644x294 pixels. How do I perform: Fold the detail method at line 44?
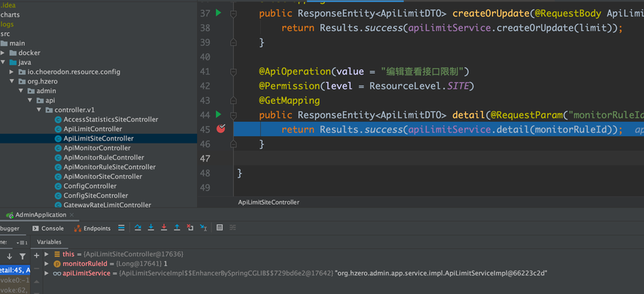click(233, 115)
